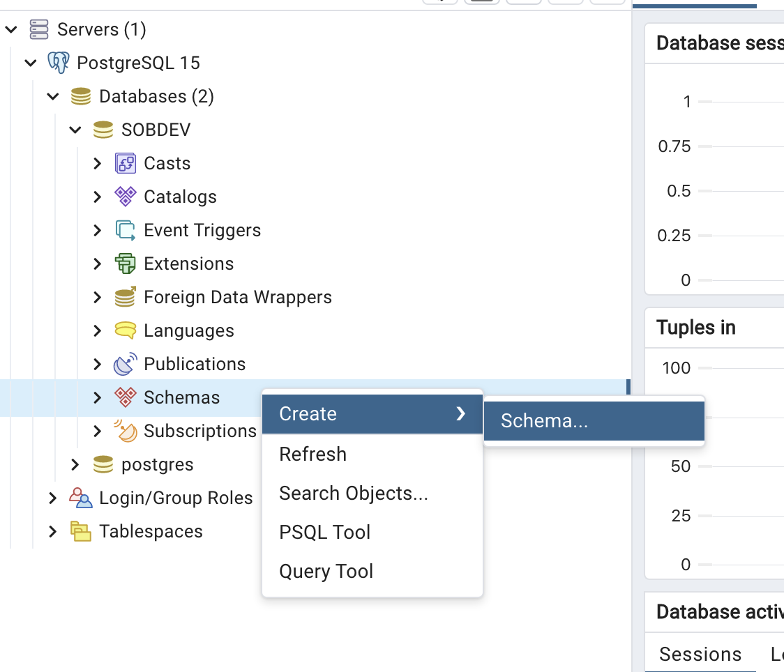Select the PostgreSQL 15 label
Screen dimensions: 784x672
tap(139, 63)
